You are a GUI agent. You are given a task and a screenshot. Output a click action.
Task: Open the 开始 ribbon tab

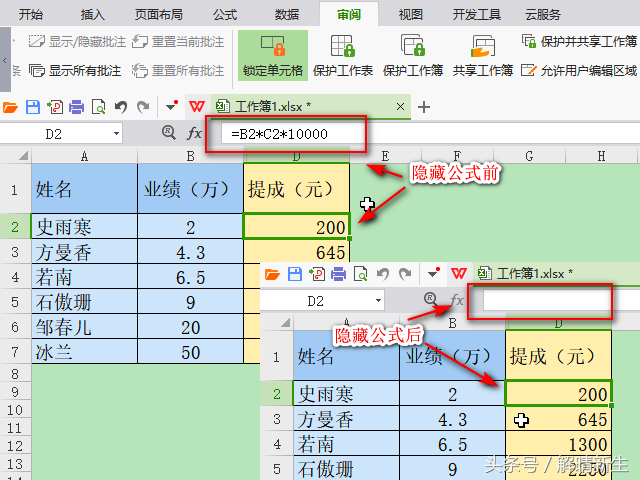[x=31, y=15]
